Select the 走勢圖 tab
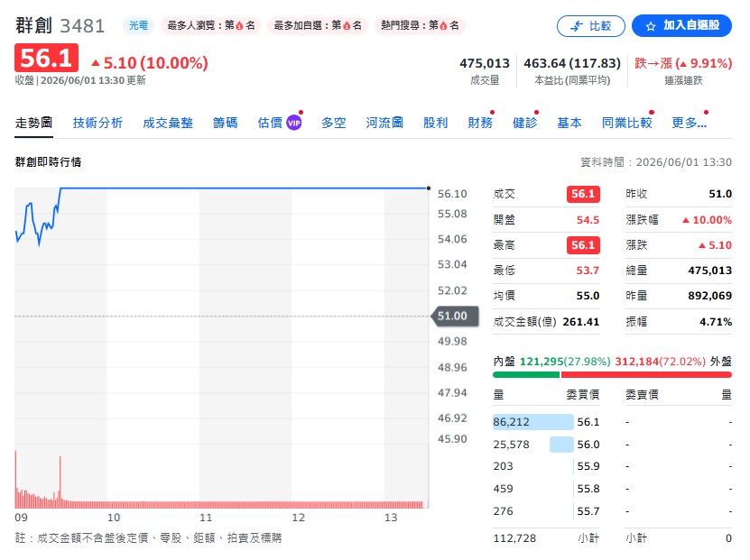 click(x=33, y=124)
